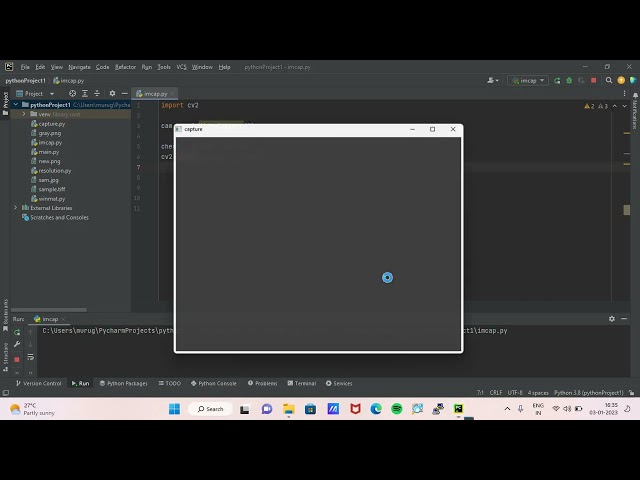
Task: Select sample.tiff in project tree
Action: point(52,189)
